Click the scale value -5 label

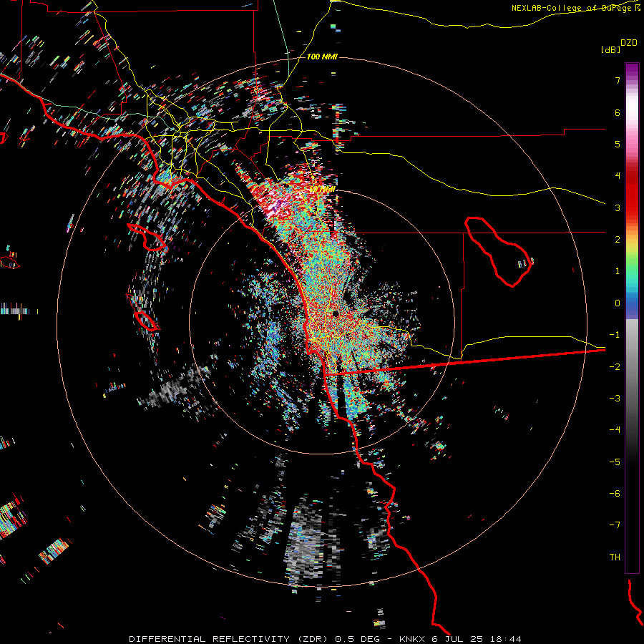(x=615, y=462)
